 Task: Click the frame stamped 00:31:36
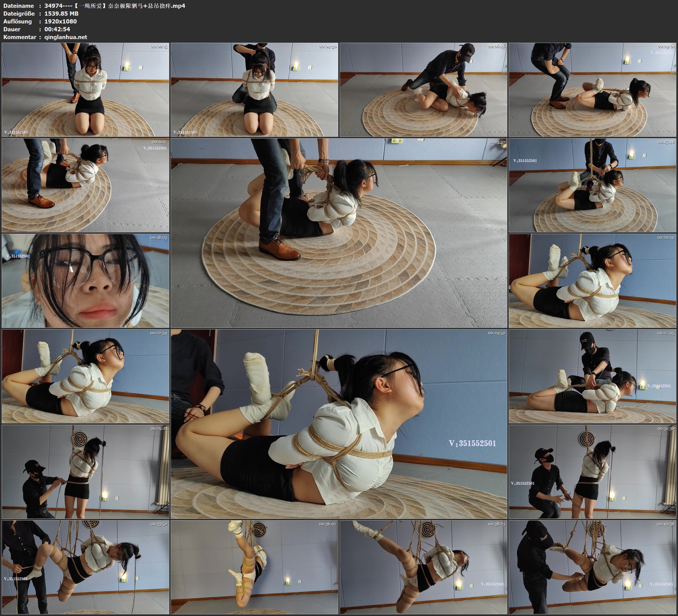tap(592, 471)
